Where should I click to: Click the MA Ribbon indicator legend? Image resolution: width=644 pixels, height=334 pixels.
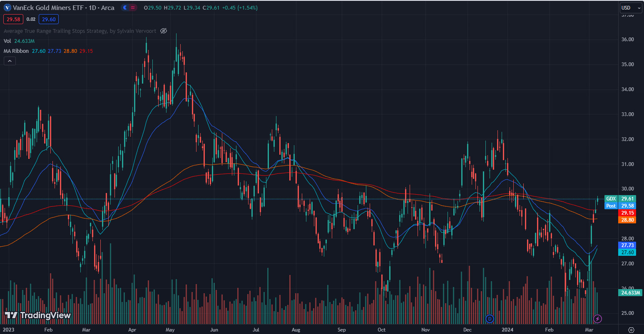pyautogui.click(x=16, y=51)
